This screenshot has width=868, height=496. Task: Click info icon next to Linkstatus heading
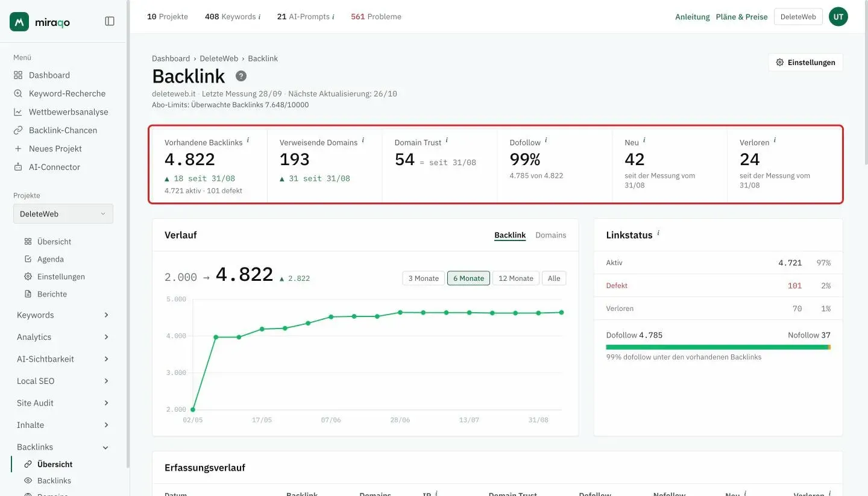[658, 233]
